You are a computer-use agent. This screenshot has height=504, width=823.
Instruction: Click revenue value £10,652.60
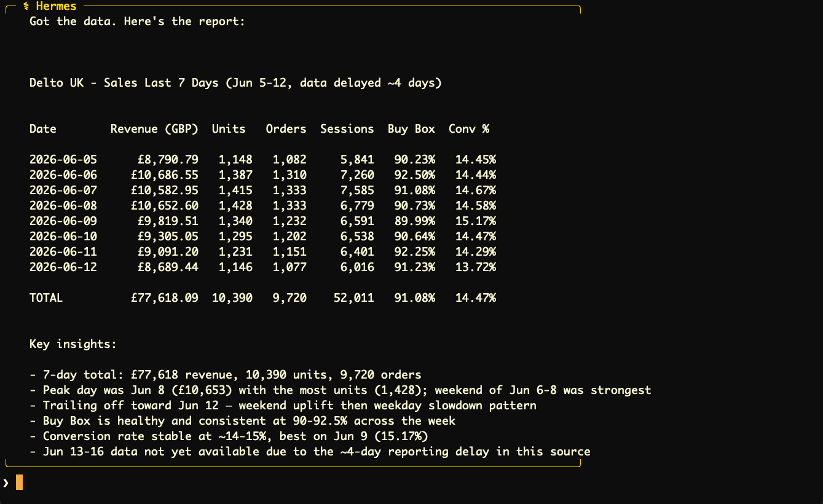coord(165,206)
